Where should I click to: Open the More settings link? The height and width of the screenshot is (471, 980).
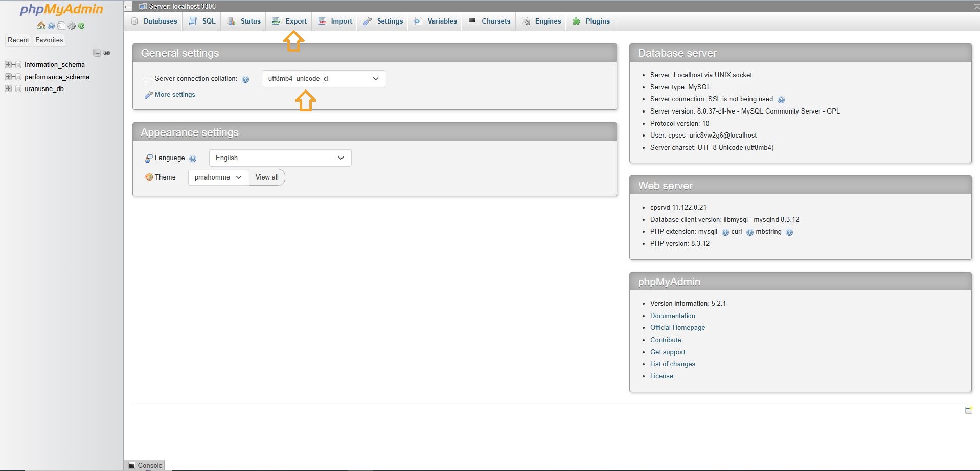[x=175, y=95]
